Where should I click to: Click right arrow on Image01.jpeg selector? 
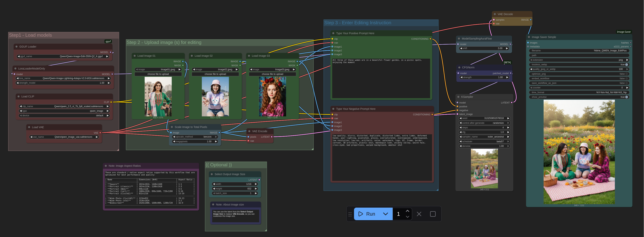[179, 70]
